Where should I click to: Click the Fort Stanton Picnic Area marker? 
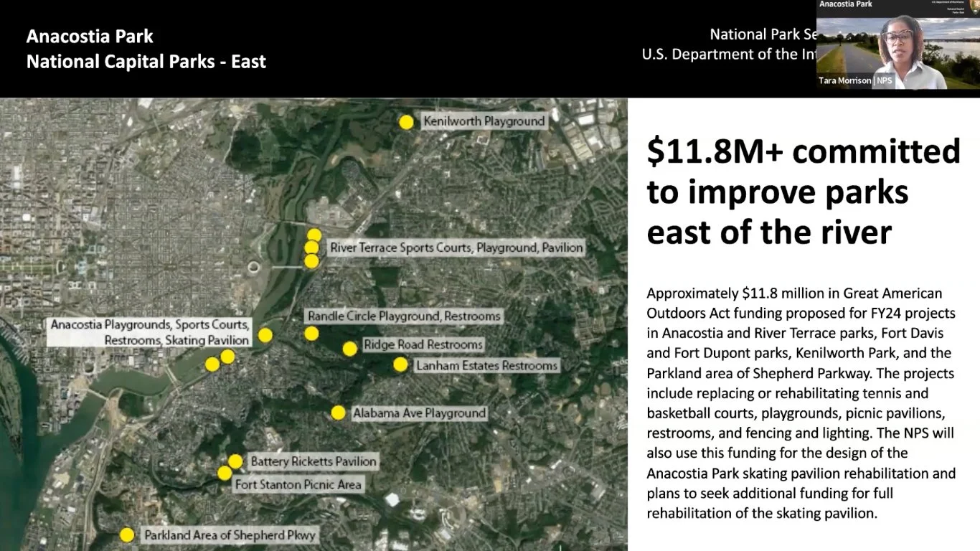pos(225,473)
